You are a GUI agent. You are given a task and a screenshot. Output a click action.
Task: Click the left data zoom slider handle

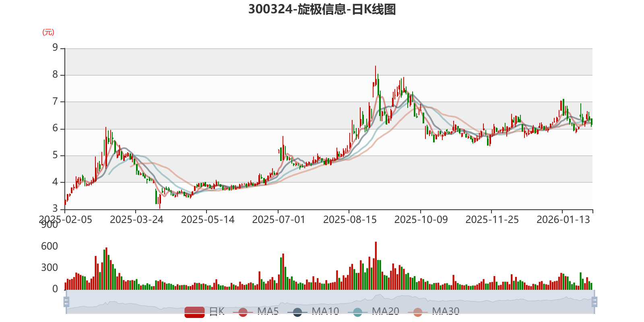[x=66, y=302]
